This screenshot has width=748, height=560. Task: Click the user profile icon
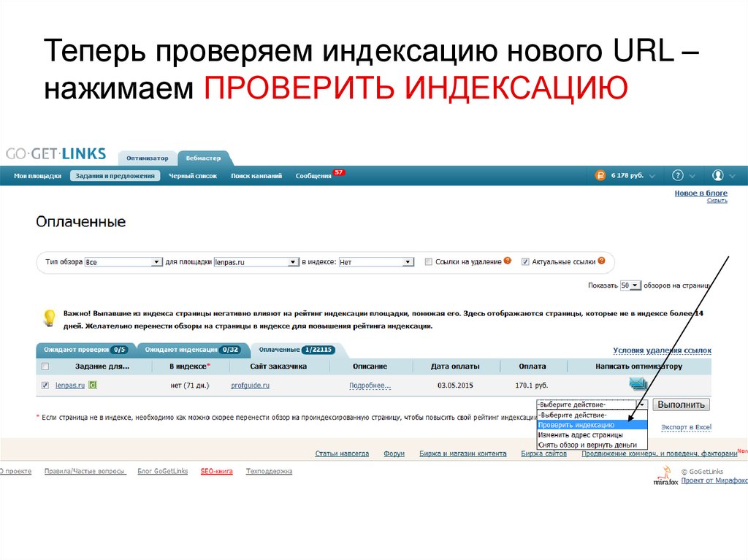(x=717, y=175)
